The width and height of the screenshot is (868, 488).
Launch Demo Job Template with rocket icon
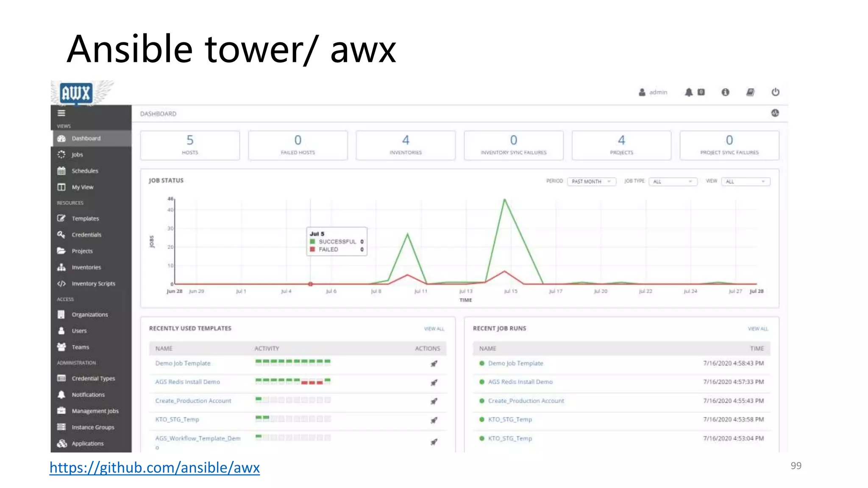point(434,363)
